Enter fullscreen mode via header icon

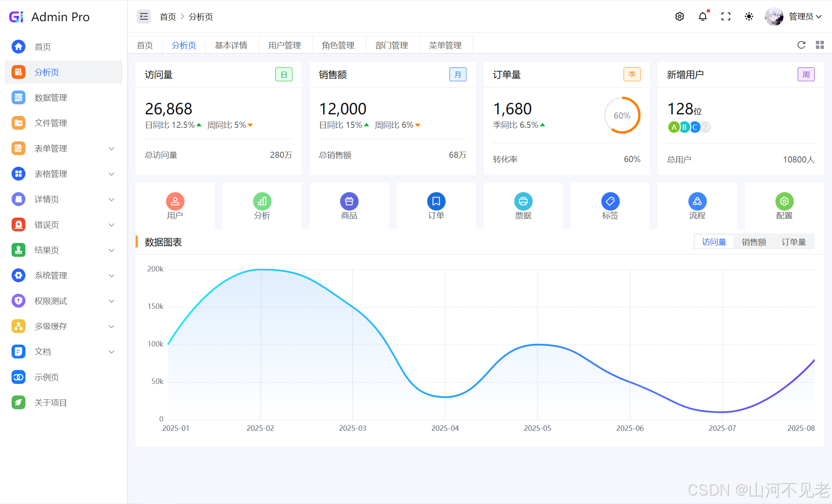coord(726,17)
